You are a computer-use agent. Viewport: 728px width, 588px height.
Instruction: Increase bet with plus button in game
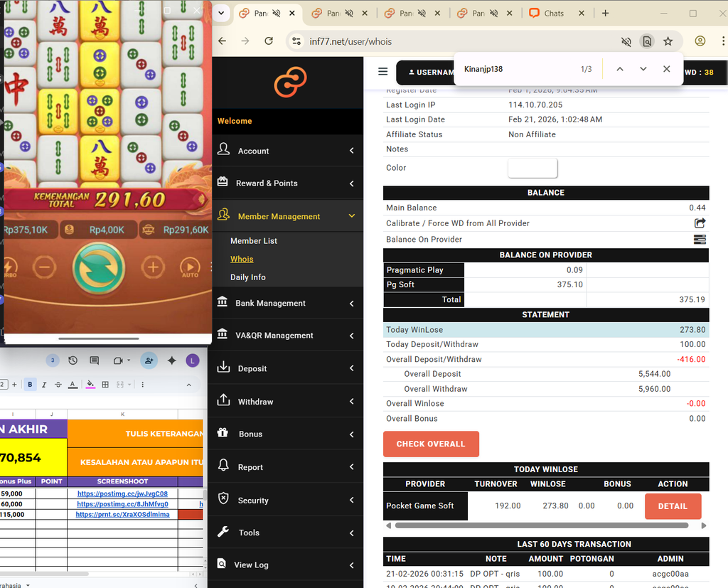153,267
